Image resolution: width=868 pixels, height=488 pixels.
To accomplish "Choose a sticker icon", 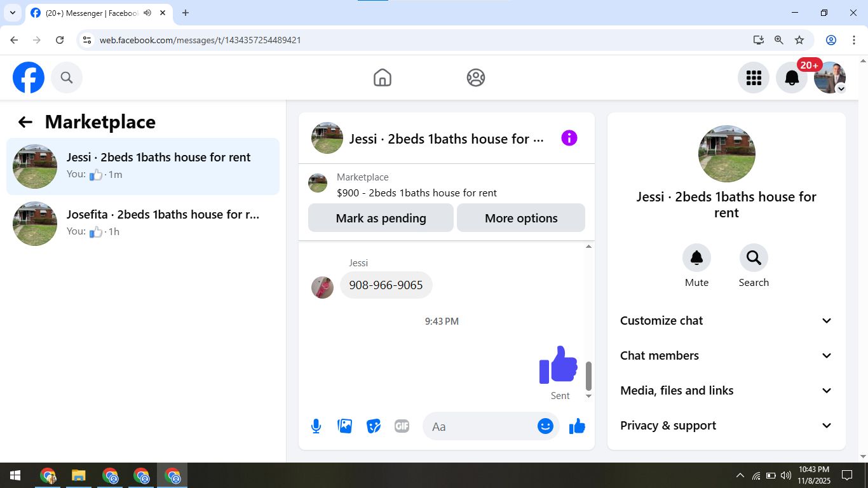I will 374,426.
